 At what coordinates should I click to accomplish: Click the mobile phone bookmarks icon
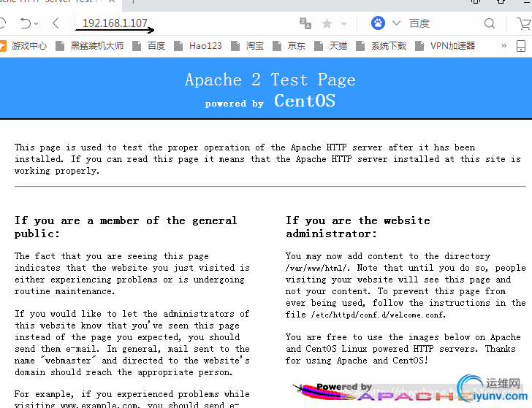(x=521, y=46)
